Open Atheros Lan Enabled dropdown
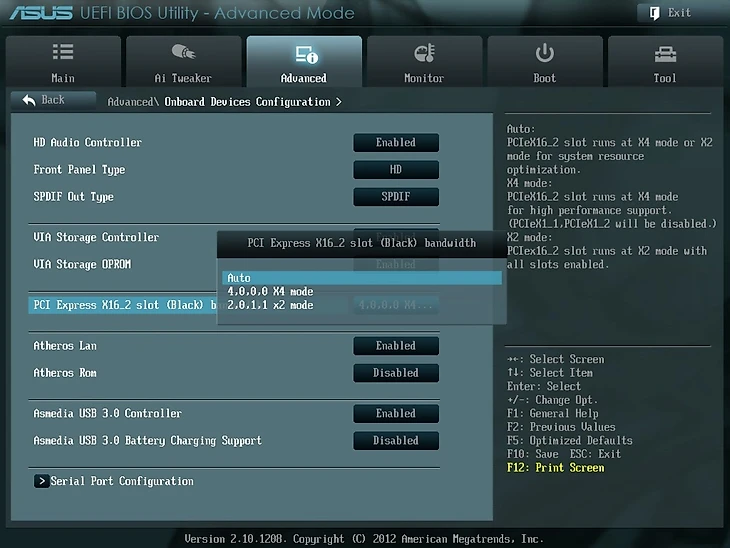Viewport: 730px width, 548px height. [x=396, y=346]
